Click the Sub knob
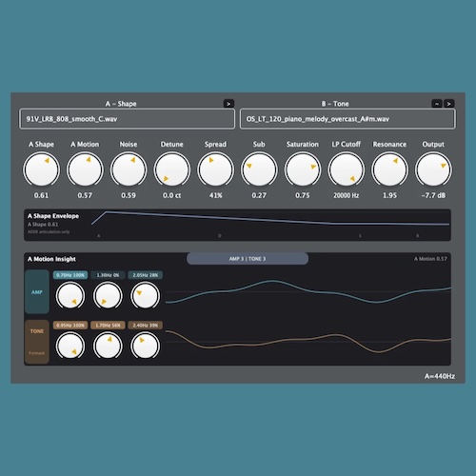The width and height of the screenshot is (476, 476). click(x=259, y=169)
